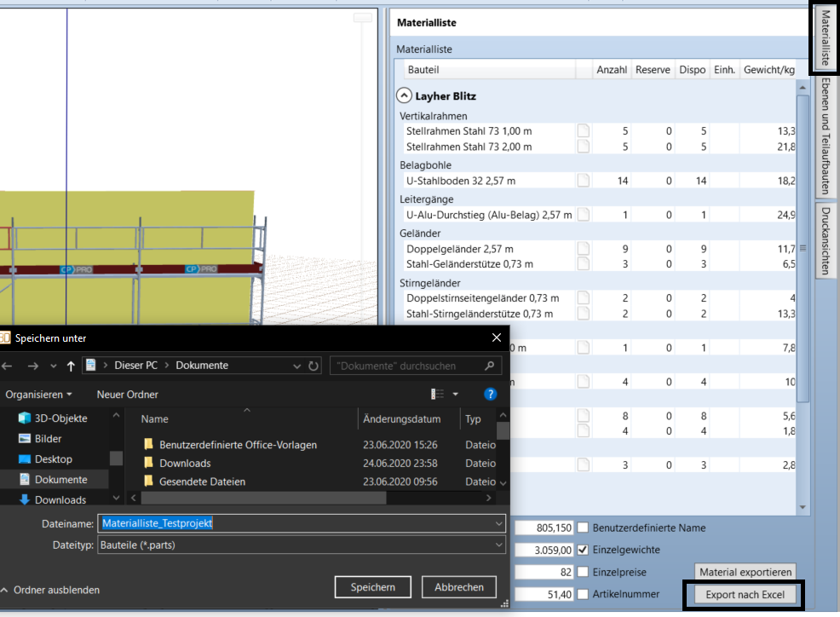Open 3D-Objekte in navigation pane
The width and height of the screenshot is (840, 617).
click(x=53, y=418)
